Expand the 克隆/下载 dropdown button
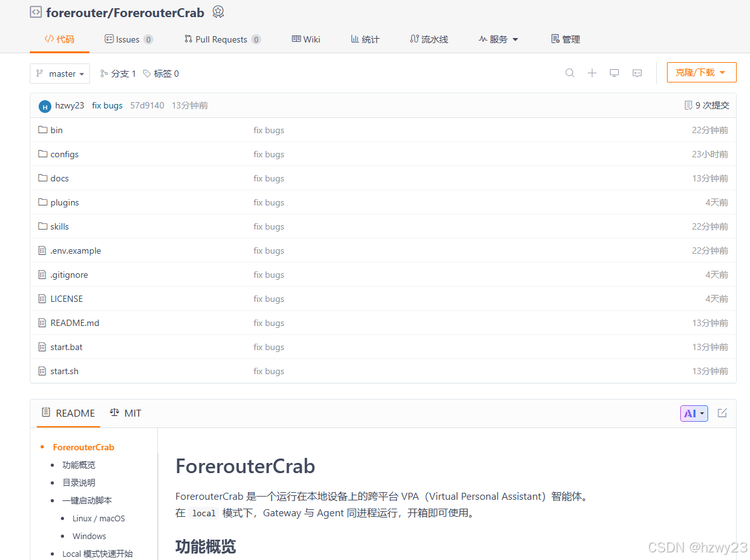This screenshot has height=560, width=750. click(x=701, y=72)
